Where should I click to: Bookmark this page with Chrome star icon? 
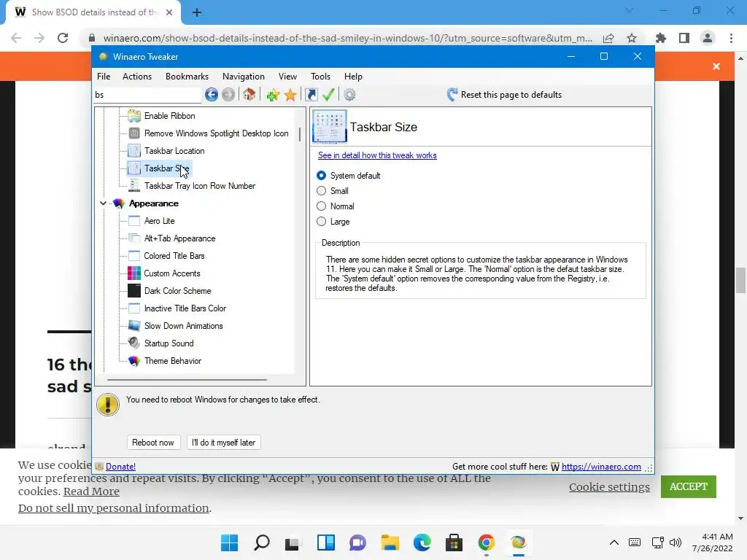632,38
